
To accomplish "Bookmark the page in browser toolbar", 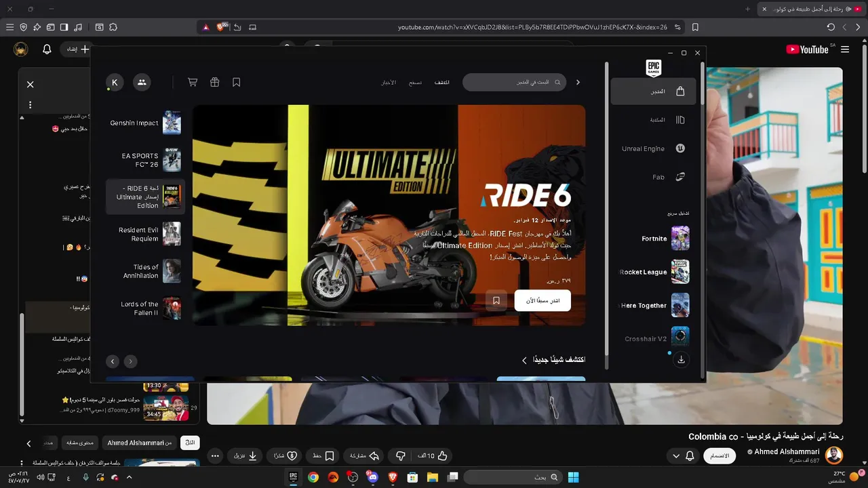I will pos(695,27).
